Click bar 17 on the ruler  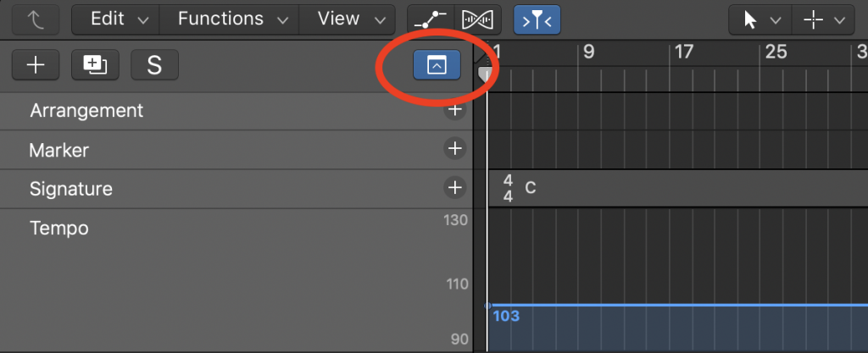684,52
